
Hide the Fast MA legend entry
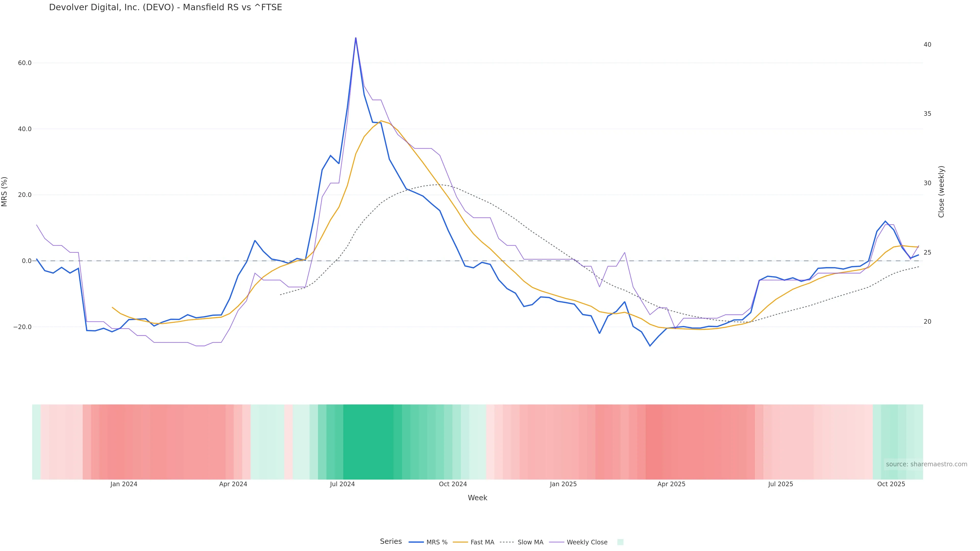482,542
